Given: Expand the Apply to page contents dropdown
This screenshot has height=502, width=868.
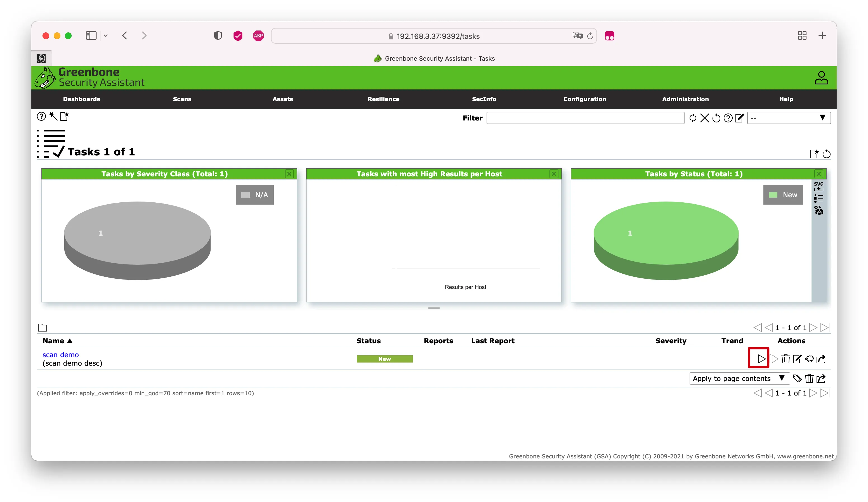Looking at the screenshot, I should 740,378.
